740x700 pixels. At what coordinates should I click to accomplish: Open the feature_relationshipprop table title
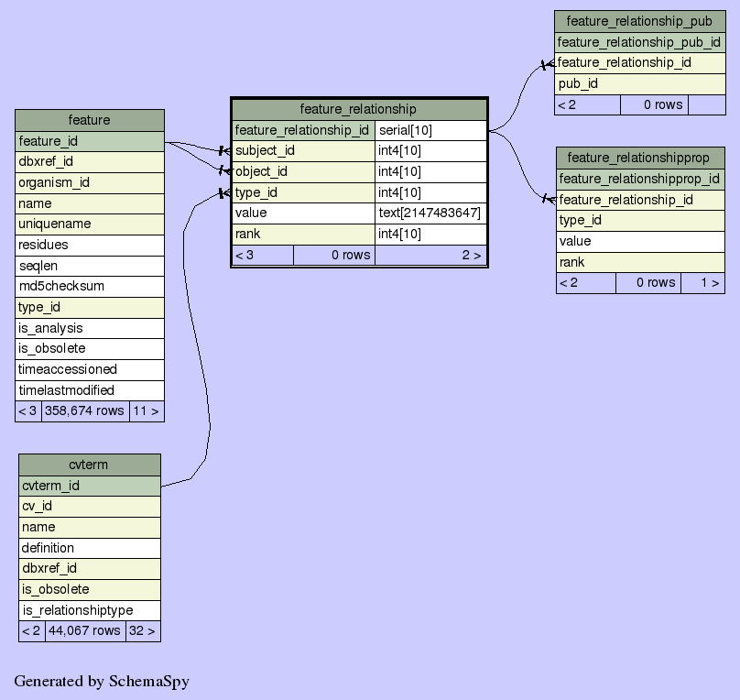[x=639, y=158]
